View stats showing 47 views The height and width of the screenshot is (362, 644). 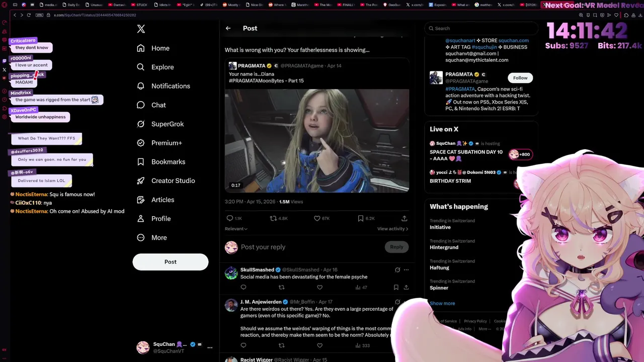[x=361, y=288]
